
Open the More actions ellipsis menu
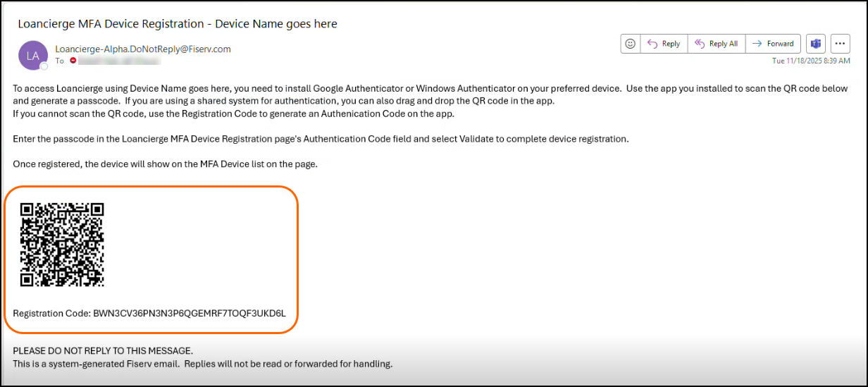(840, 44)
